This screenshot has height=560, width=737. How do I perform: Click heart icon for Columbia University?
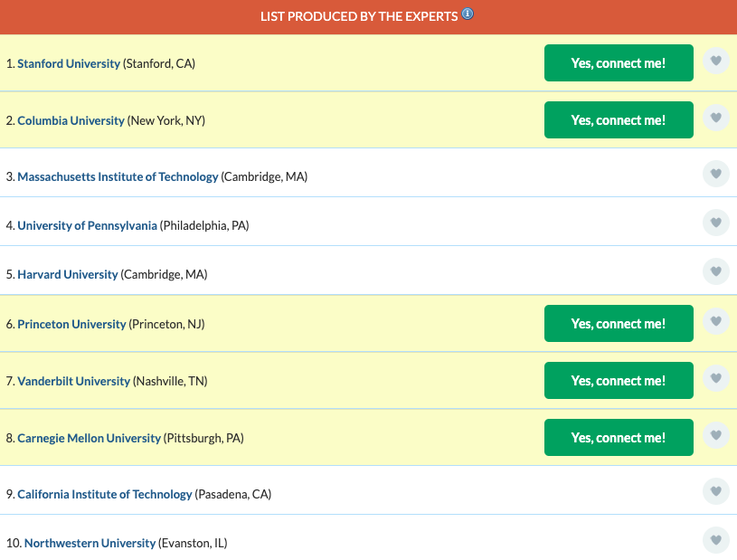(715, 119)
